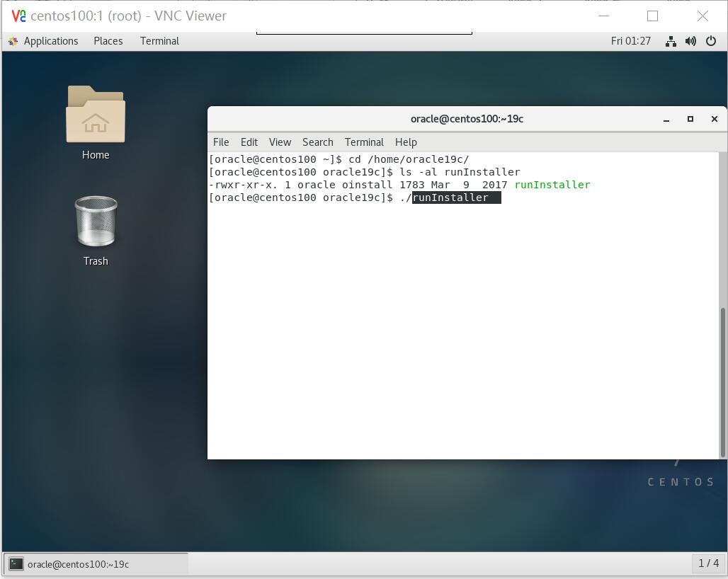Close the terminal window
The height and width of the screenshot is (579, 728).
715,119
